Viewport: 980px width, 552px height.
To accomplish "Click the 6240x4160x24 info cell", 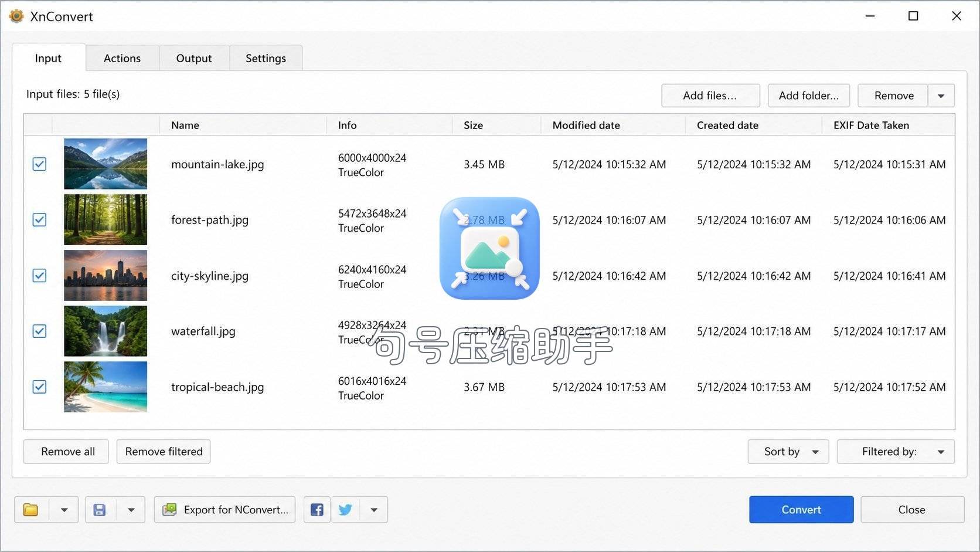I will [372, 276].
